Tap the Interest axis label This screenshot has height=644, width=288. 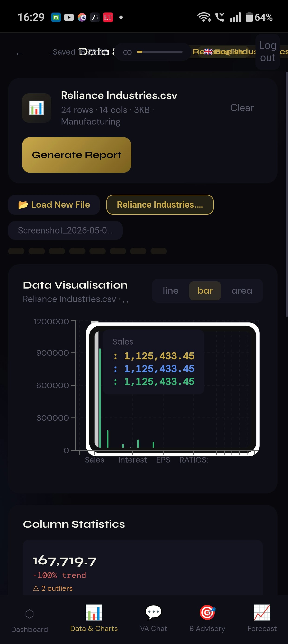coord(132,460)
